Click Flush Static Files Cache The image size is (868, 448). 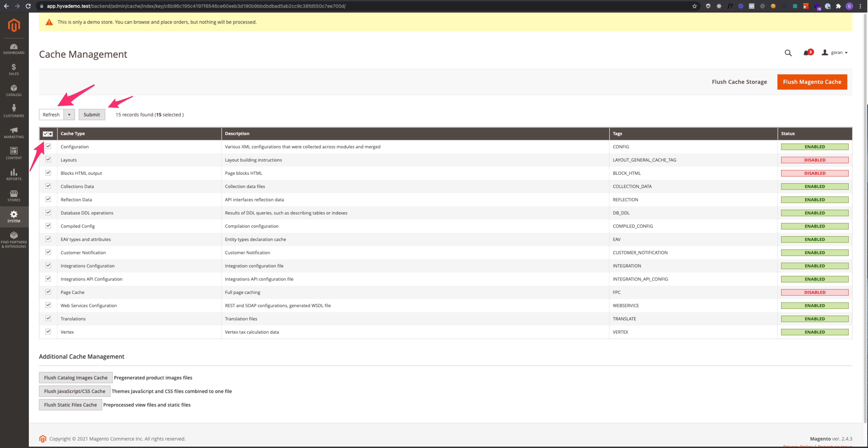coord(70,405)
